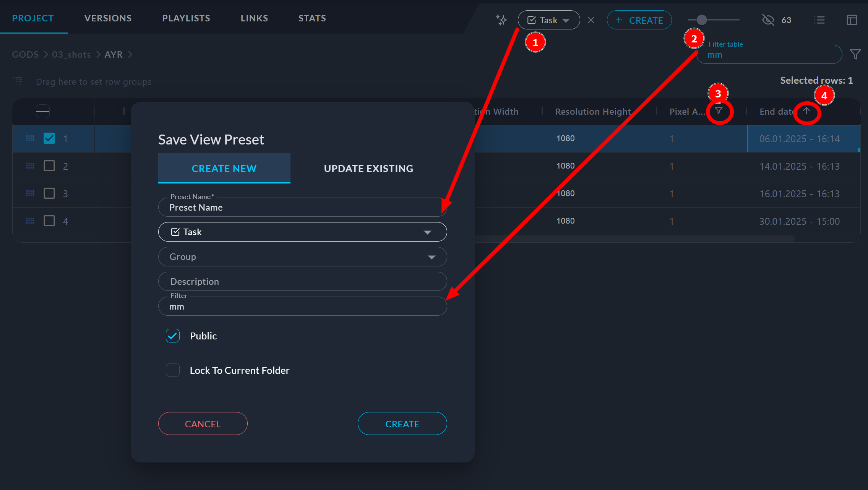
Task: Click row 2 drag handle icon
Action: click(30, 166)
